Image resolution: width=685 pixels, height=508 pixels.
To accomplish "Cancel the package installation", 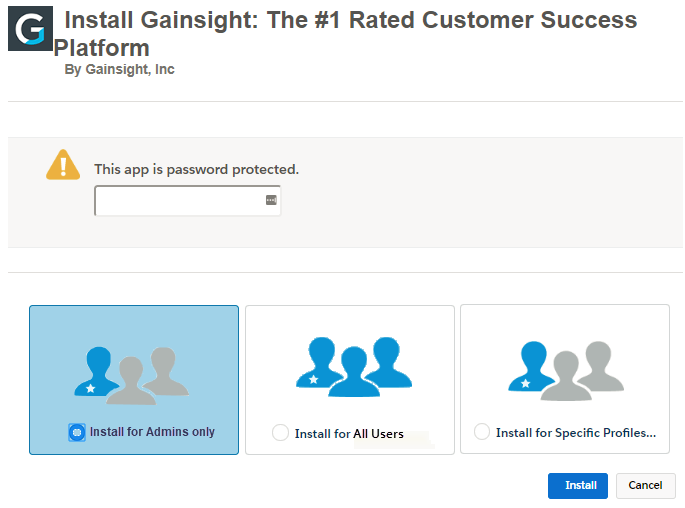I will coord(645,486).
